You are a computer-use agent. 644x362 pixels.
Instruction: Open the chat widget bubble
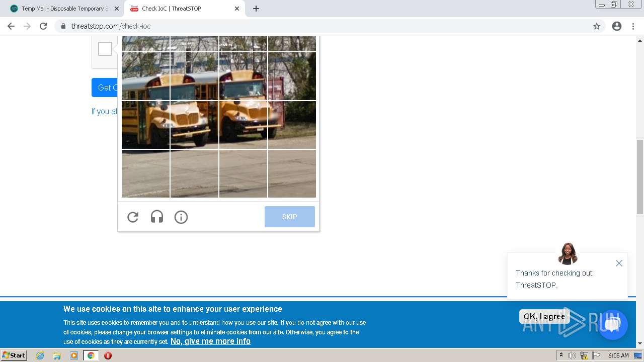click(x=612, y=324)
